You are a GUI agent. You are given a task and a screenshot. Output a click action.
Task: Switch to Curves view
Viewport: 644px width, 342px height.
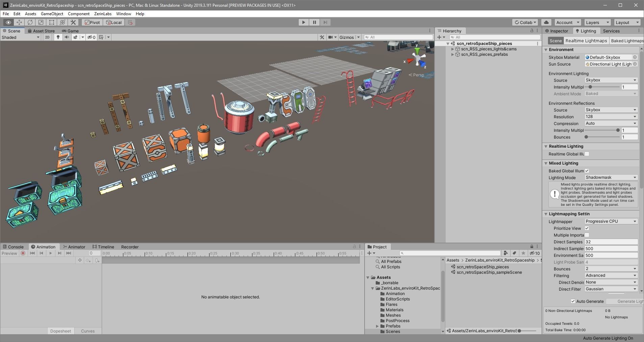pos(88,331)
